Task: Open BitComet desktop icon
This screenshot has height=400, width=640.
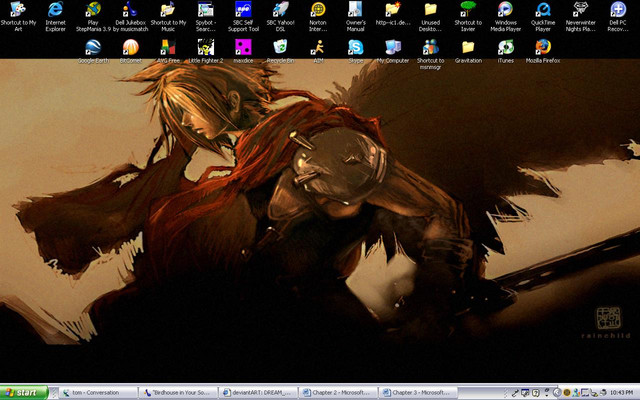Action: 131,51
